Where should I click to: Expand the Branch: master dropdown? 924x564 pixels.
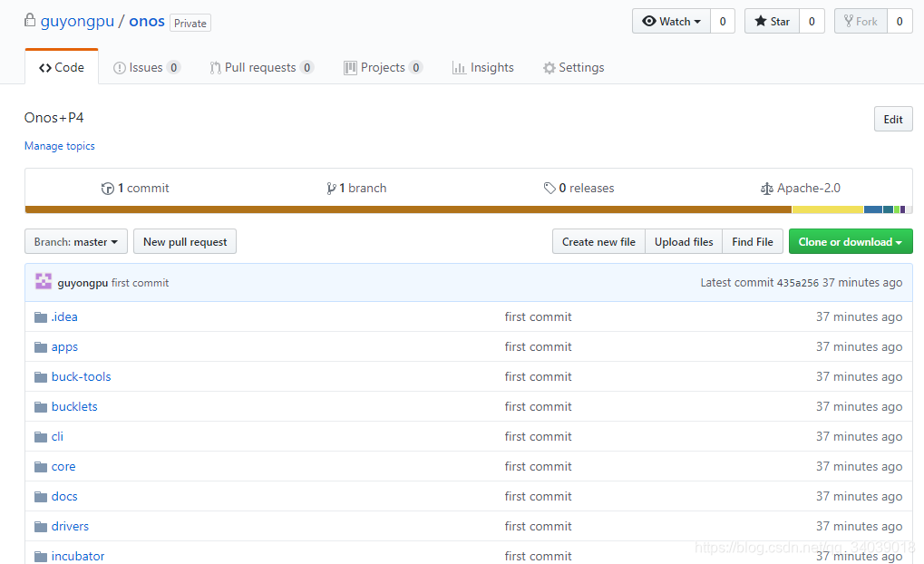[76, 241]
